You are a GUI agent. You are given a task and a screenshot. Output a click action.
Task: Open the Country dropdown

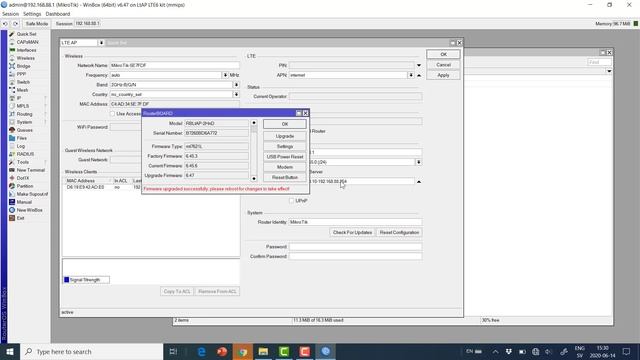(x=236, y=94)
